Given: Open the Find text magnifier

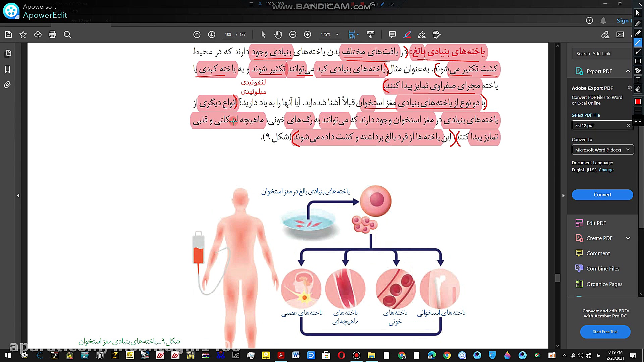Looking at the screenshot, I should click(x=67, y=35).
